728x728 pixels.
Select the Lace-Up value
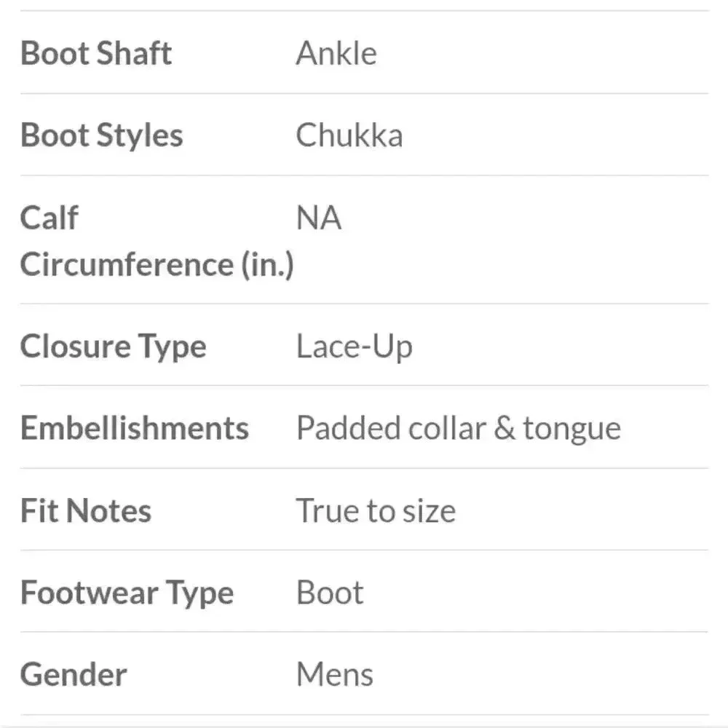tap(354, 347)
